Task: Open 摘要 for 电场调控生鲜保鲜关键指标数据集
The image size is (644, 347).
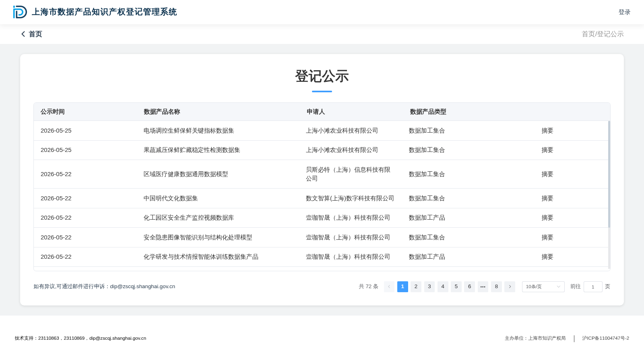Action: (x=547, y=131)
